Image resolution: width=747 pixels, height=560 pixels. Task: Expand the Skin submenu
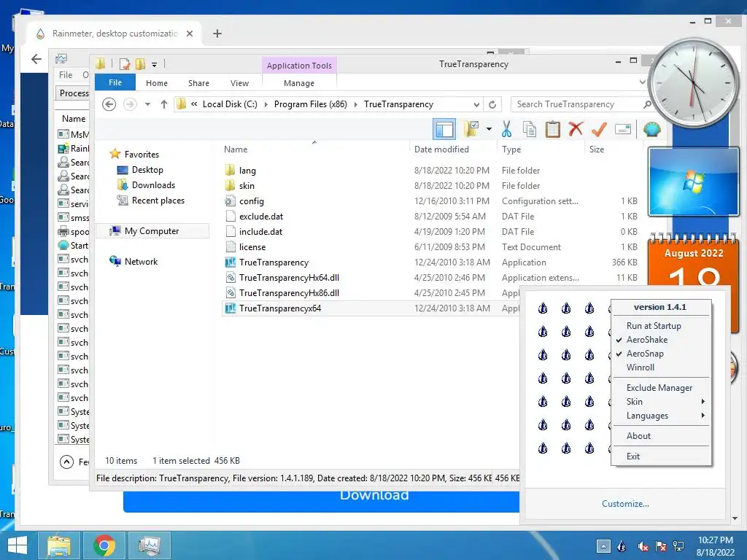click(x=662, y=402)
